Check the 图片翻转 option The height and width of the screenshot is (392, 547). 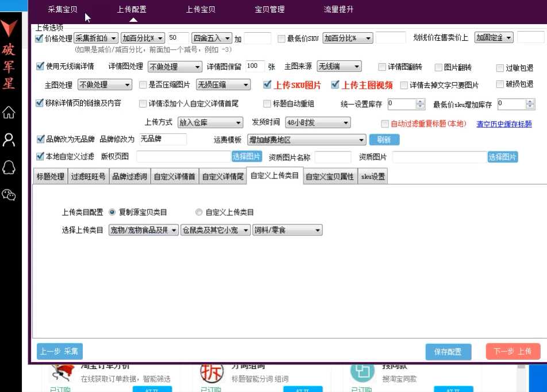(x=438, y=67)
